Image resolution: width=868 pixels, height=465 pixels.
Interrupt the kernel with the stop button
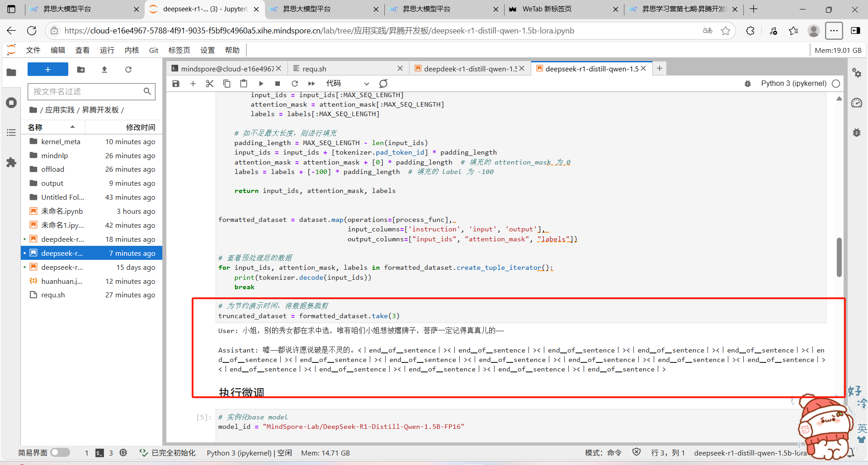(278, 84)
